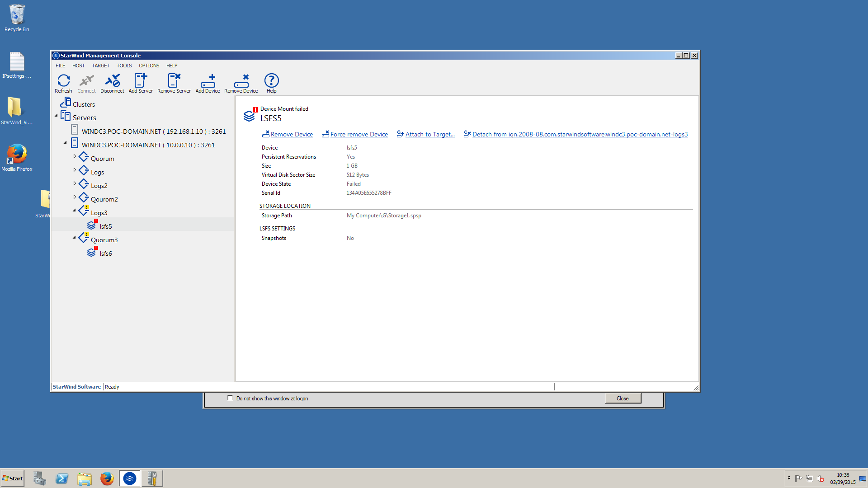Open the OPTIONS menu
The height and width of the screenshot is (488, 868).
coord(149,66)
